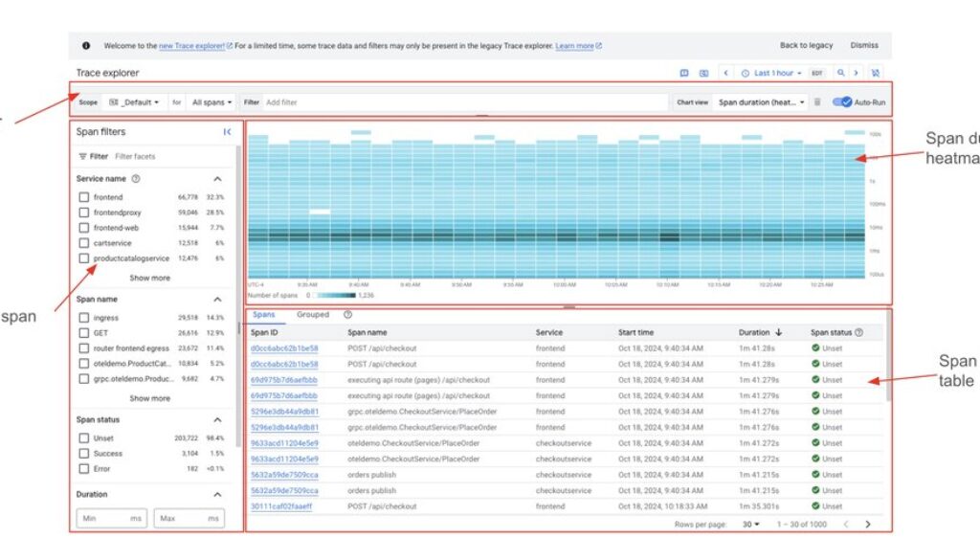Check the frontend service checkbox
Viewport: 980px width, 560px height.
click(84, 197)
